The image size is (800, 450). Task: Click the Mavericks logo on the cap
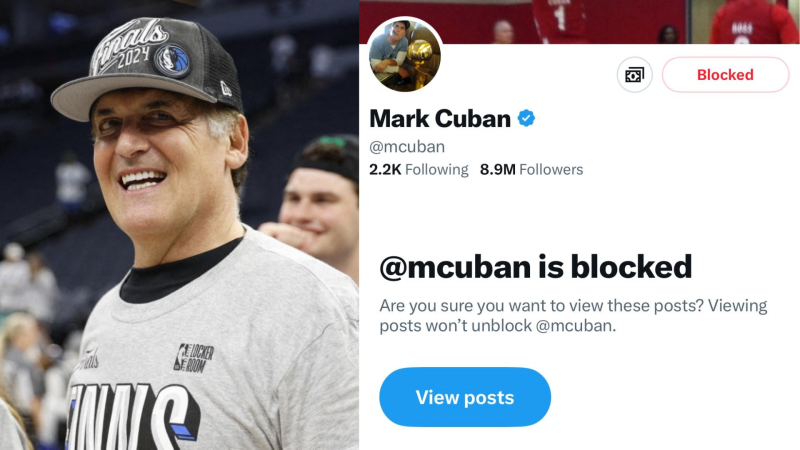click(171, 58)
